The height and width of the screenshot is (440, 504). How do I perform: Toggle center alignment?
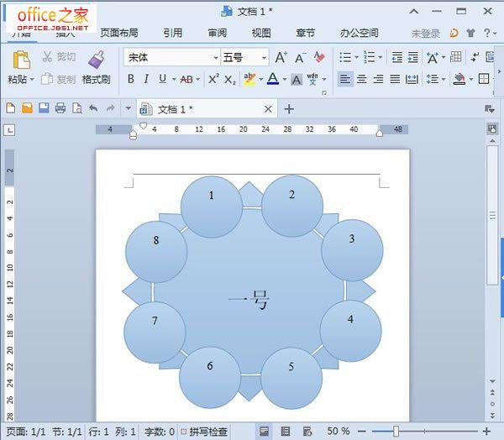[362, 79]
